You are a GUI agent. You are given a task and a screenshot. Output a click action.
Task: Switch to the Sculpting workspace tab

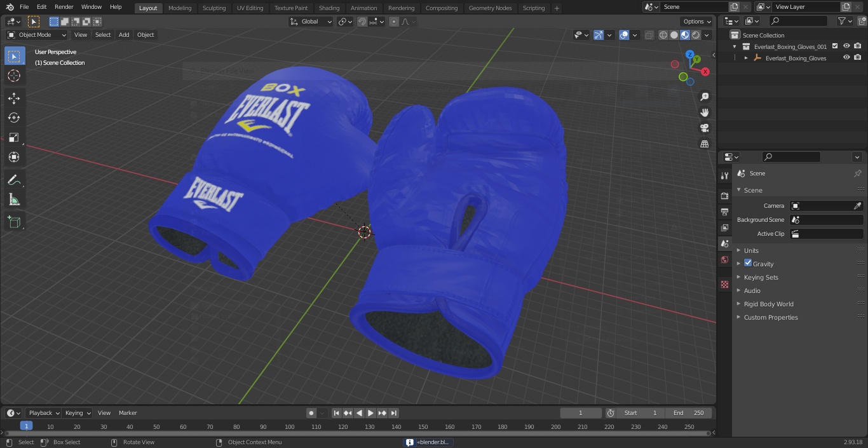pos(214,8)
